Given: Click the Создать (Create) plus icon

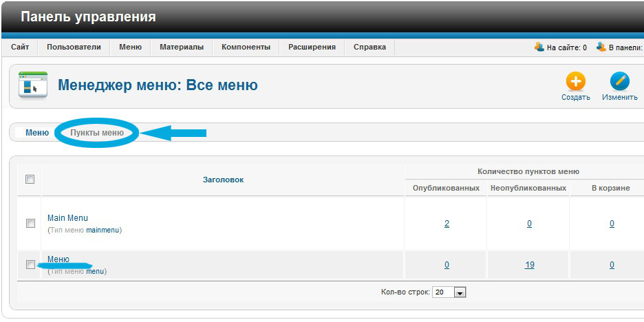Looking at the screenshot, I should pos(575,82).
